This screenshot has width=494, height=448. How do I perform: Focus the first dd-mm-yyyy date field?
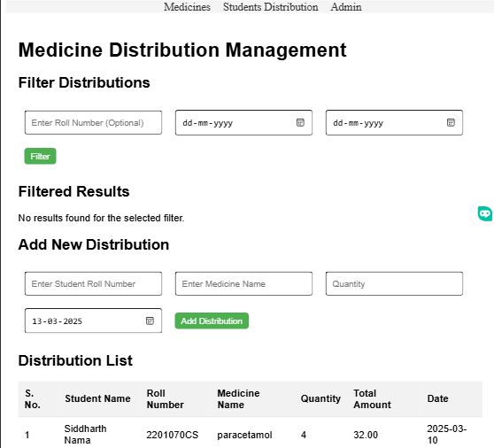click(x=243, y=122)
